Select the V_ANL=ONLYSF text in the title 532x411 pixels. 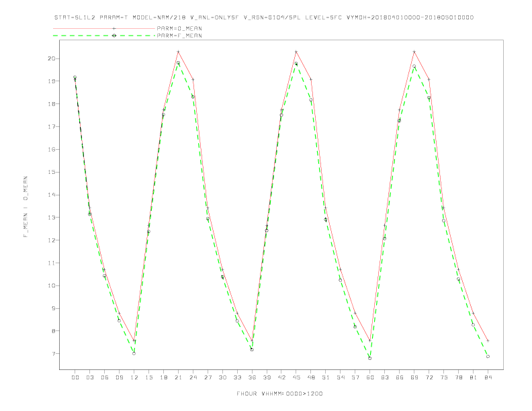click(x=214, y=17)
